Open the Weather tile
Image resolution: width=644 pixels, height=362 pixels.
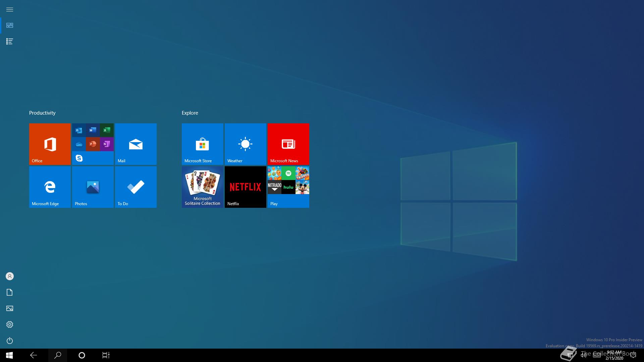(x=246, y=144)
